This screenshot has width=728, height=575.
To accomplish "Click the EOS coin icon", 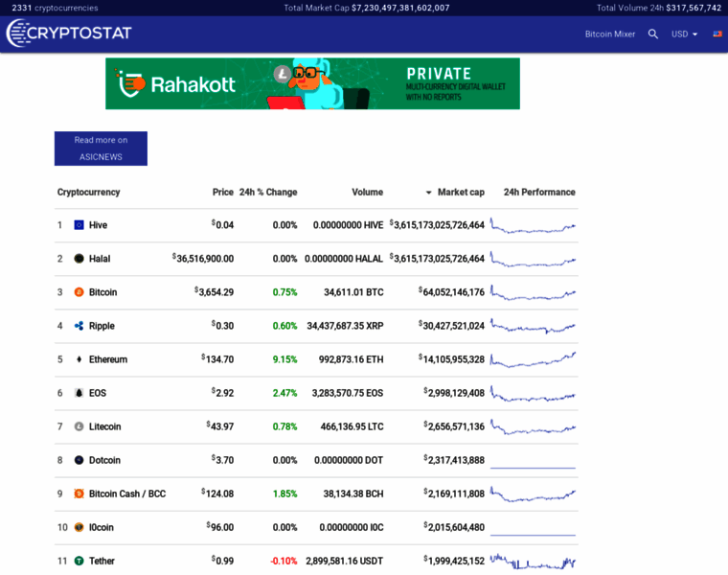I will point(79,393).
